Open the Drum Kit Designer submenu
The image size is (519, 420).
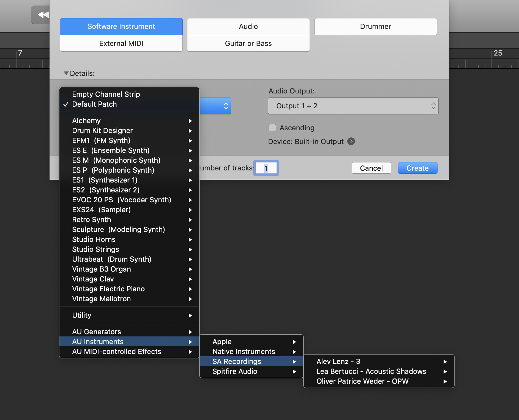129,131
